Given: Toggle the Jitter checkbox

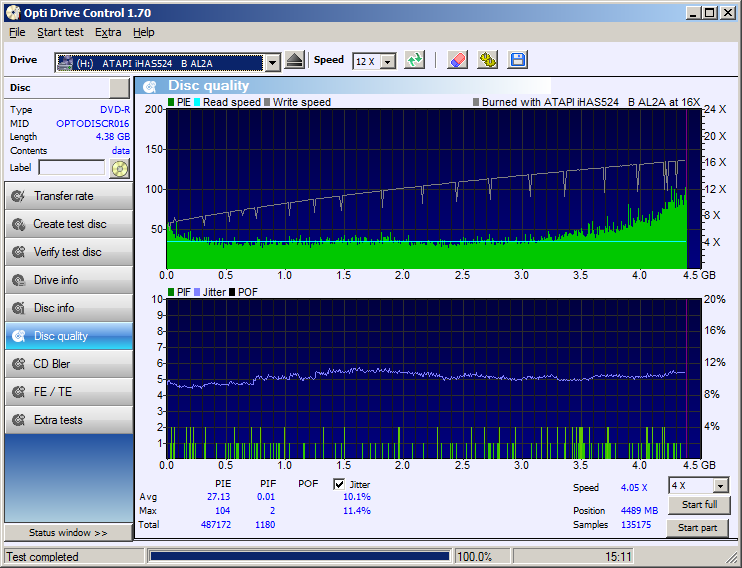Looking at the screenshot, I should (339, 484).
